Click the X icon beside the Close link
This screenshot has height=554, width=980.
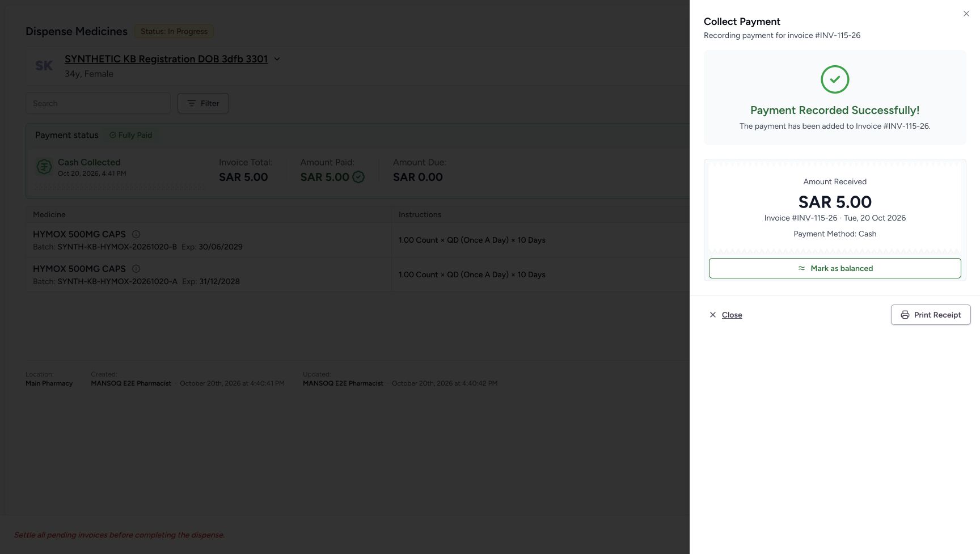coord(713,315)
